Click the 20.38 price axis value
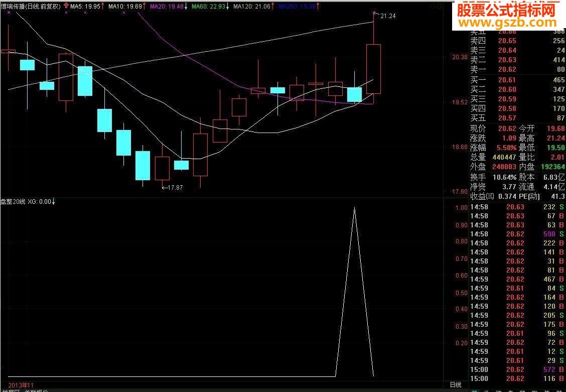This screenshot has height=392, width=566. pos(460,57)
